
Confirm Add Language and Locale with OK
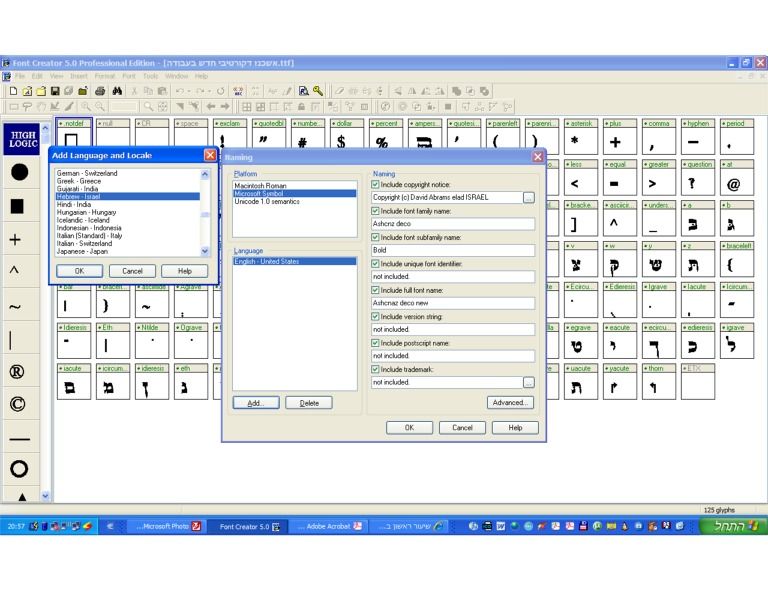coord(79,271)
